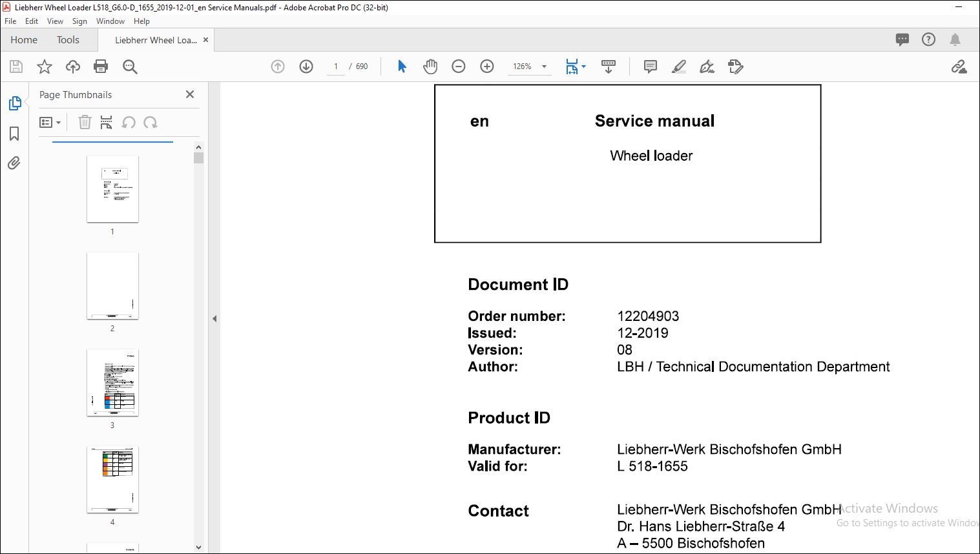The image size is (980, 554).
Task: Bookmark file with the star icon
Action: click(44, 67)
